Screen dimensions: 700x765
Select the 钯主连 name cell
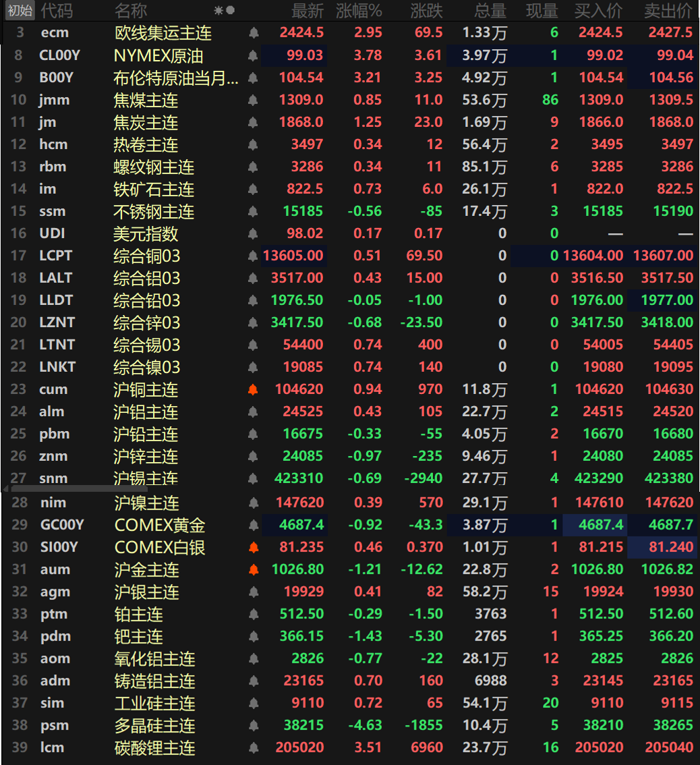coord(139,637)
